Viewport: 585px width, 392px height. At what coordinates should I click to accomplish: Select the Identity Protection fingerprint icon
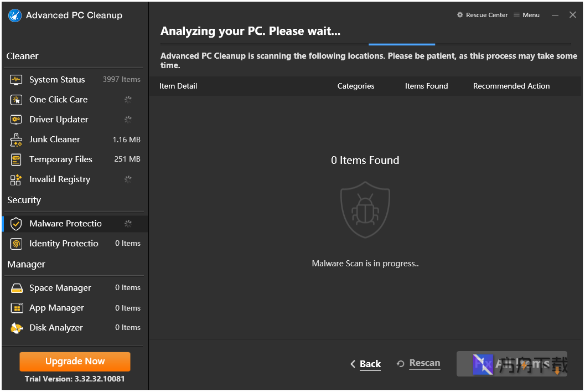coord(16,244)
